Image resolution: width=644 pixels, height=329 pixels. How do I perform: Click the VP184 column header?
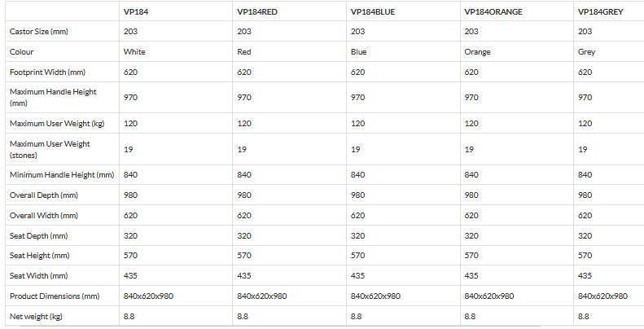point(136,12)
